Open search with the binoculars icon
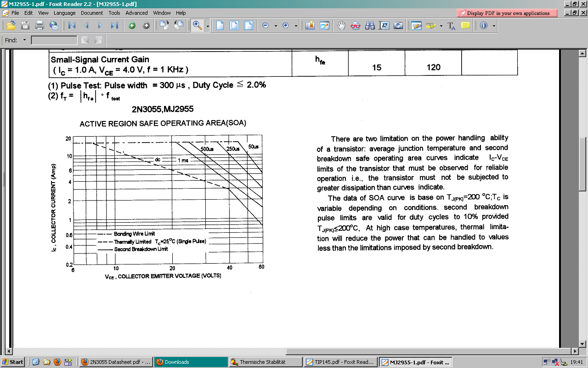 [x=370, y=25]
